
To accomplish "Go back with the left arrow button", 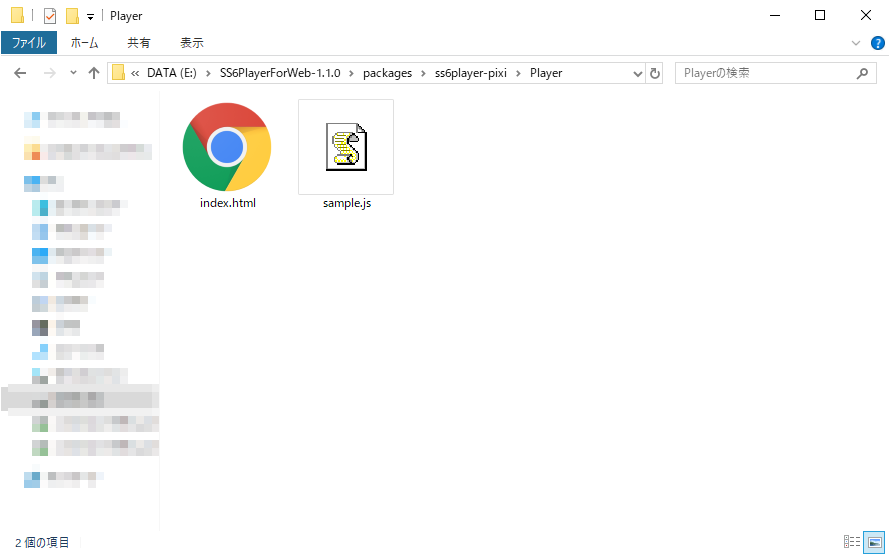I will 20,73.
